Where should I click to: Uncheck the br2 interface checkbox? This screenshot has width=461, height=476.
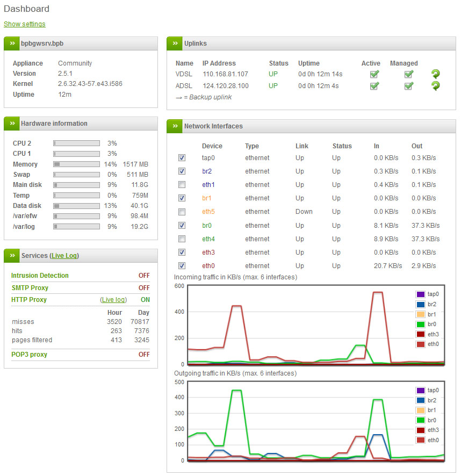point(182,171)
